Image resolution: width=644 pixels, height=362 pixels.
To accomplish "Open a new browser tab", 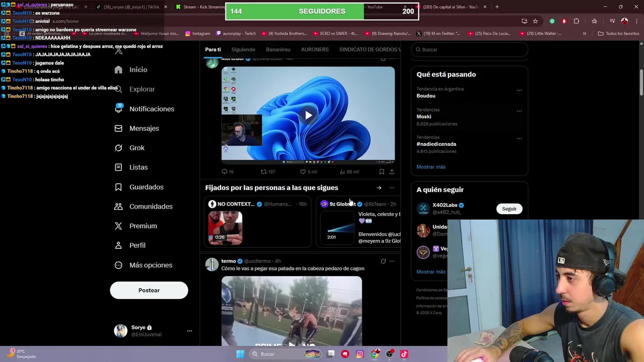I will [x=497, y=7].
